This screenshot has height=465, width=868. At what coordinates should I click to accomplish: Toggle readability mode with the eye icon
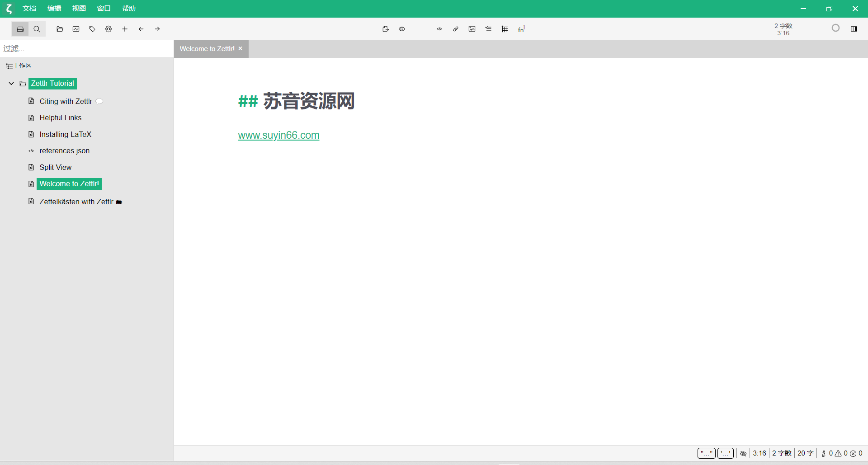coord(402,28)
